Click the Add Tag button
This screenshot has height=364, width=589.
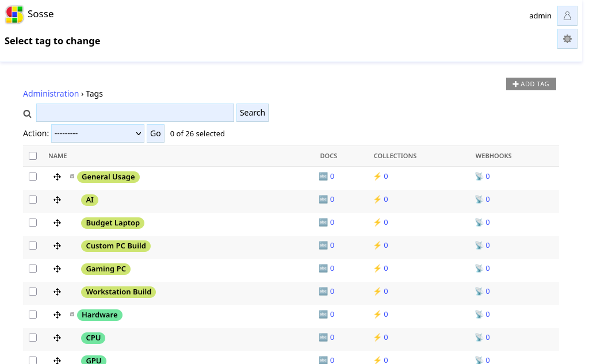(x=531, y=84)
